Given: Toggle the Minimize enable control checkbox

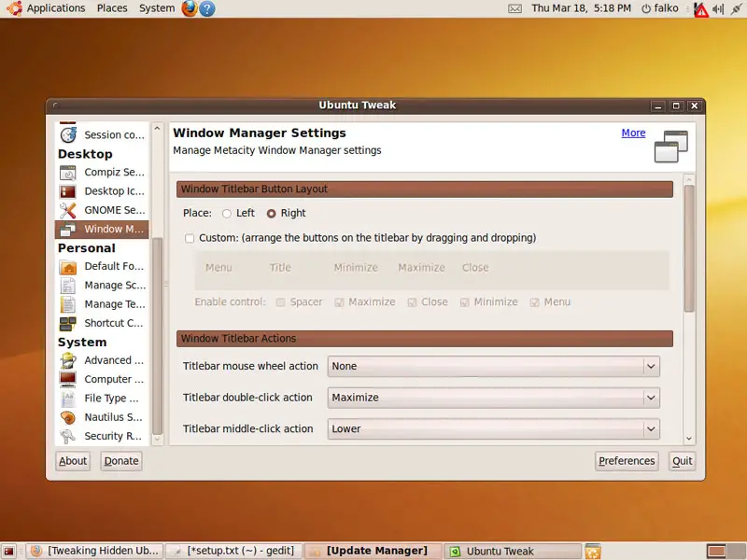Looking at the screenshot, I should 464,302.
